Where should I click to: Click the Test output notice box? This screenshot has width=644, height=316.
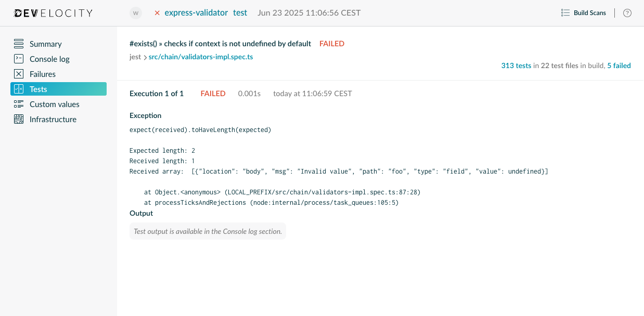pyautogui.click(x=208, y=231)
